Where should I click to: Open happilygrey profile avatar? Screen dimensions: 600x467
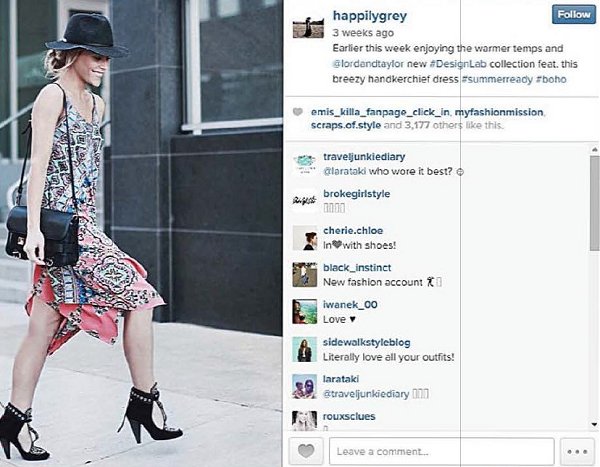[x=308, y=26]
